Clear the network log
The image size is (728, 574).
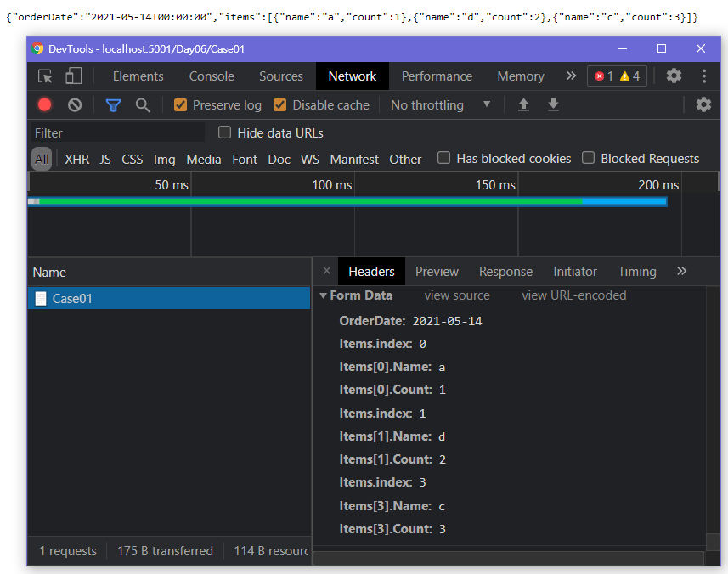(x=74, y=105)
